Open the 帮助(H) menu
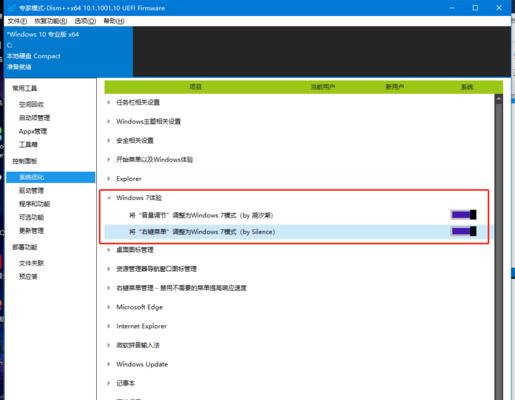Viewport: 515px width, 400px height. point(114,21)
